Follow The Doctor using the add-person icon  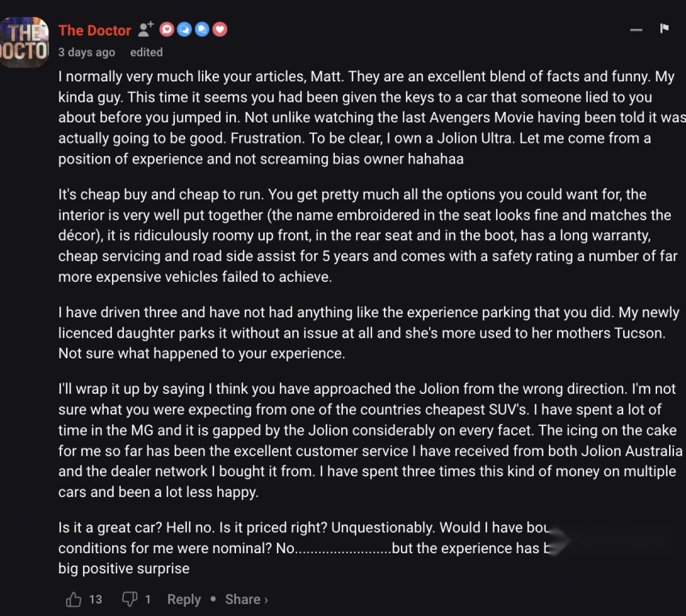coord(146,29)
